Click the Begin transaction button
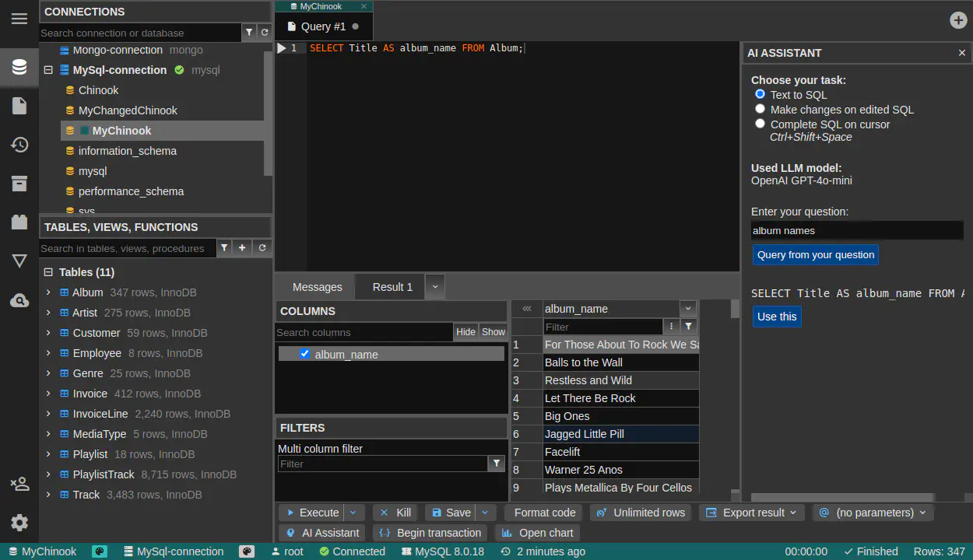Screen dimensions: 973x560 pyautogui.click(x=430, y=533)
